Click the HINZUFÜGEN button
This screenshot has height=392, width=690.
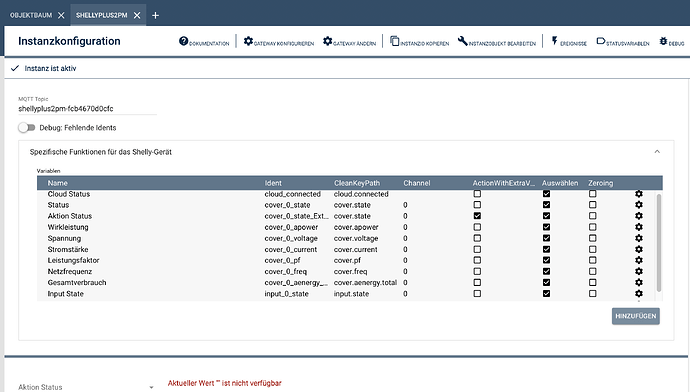[x=635, y=316]
